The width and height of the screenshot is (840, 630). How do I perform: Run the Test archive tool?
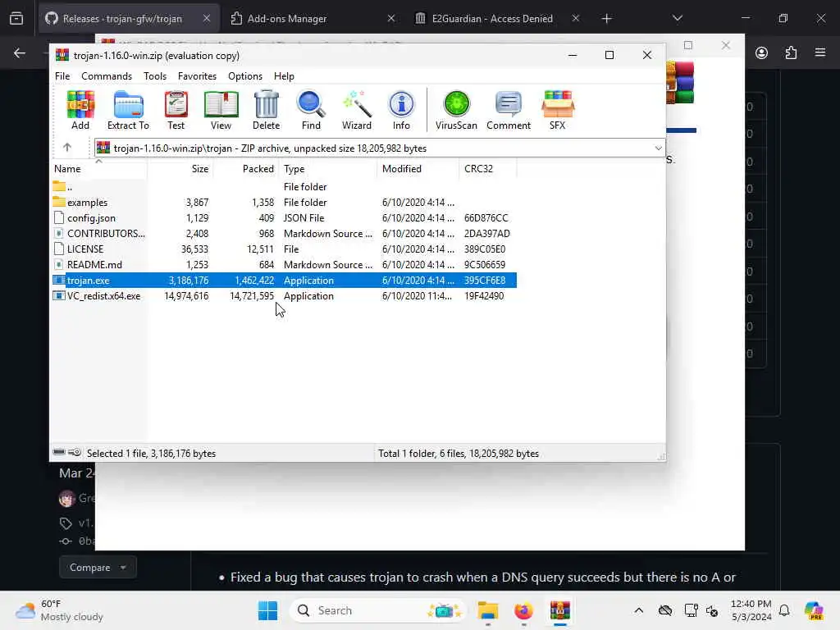click(x=176, y=110)
